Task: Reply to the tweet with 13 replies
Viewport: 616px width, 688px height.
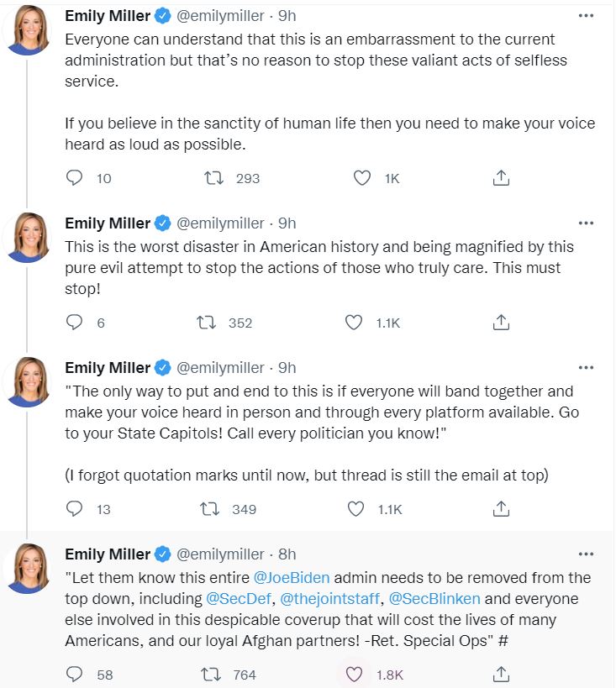Action: point(75,509)
